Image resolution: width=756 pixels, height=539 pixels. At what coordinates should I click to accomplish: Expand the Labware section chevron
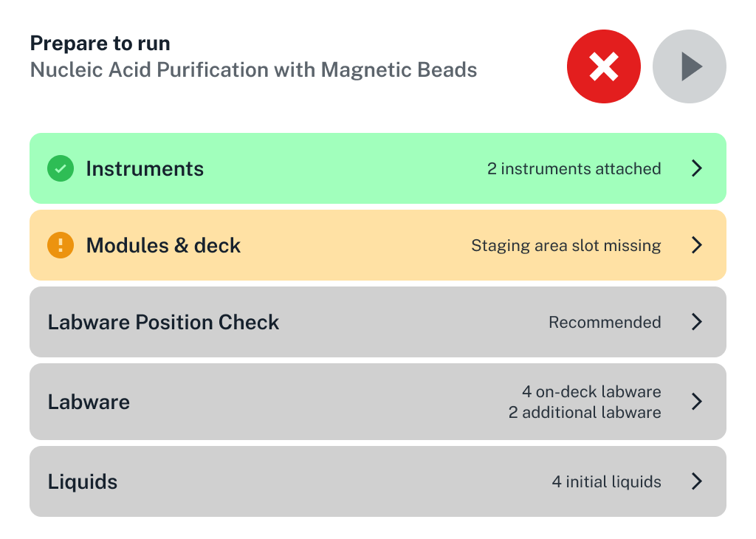coord(696,402)
